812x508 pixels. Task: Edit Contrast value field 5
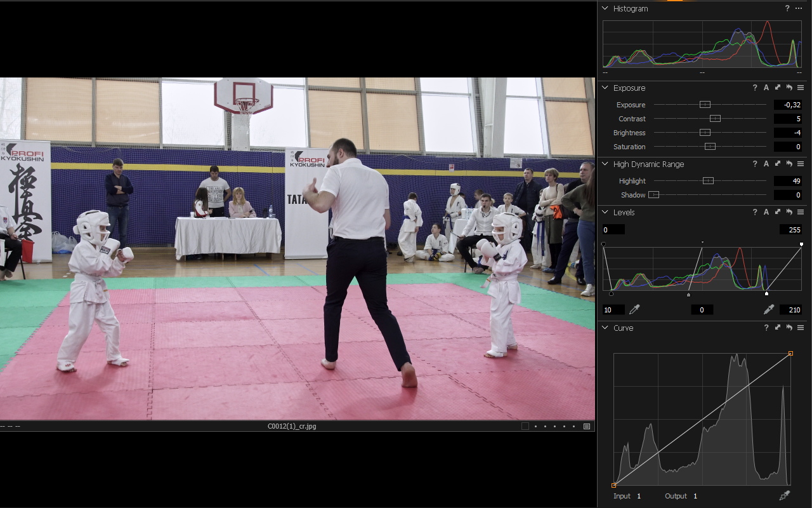789,119
